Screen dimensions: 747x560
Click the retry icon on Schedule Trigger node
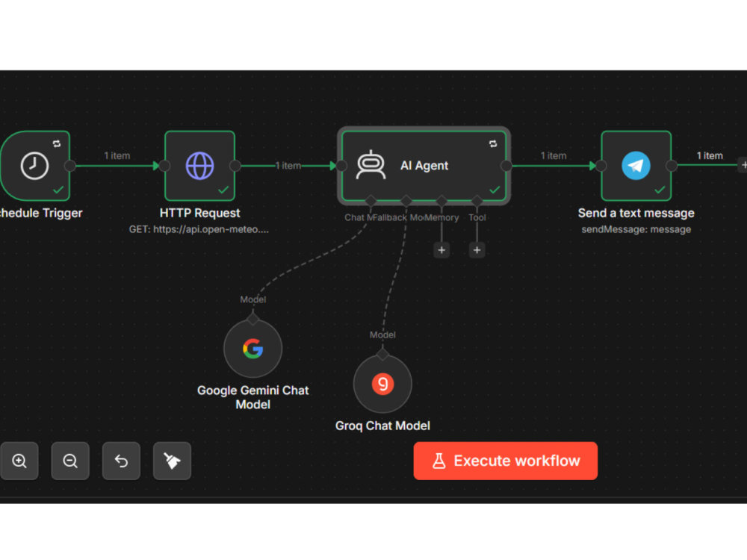click(x=57, y=143)
